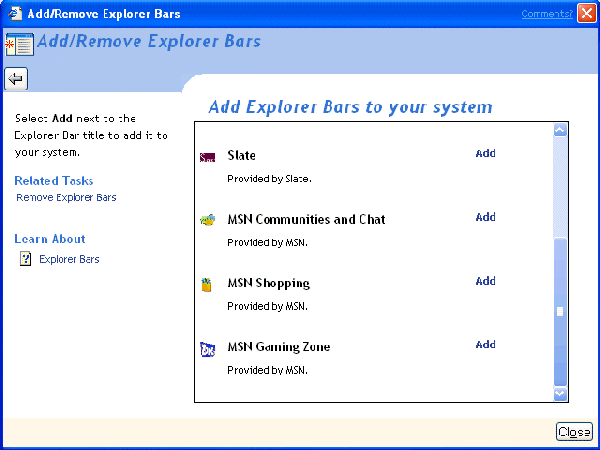
Task: Click the MSN Gaming Zone icon
Action: tap(207, 349)
